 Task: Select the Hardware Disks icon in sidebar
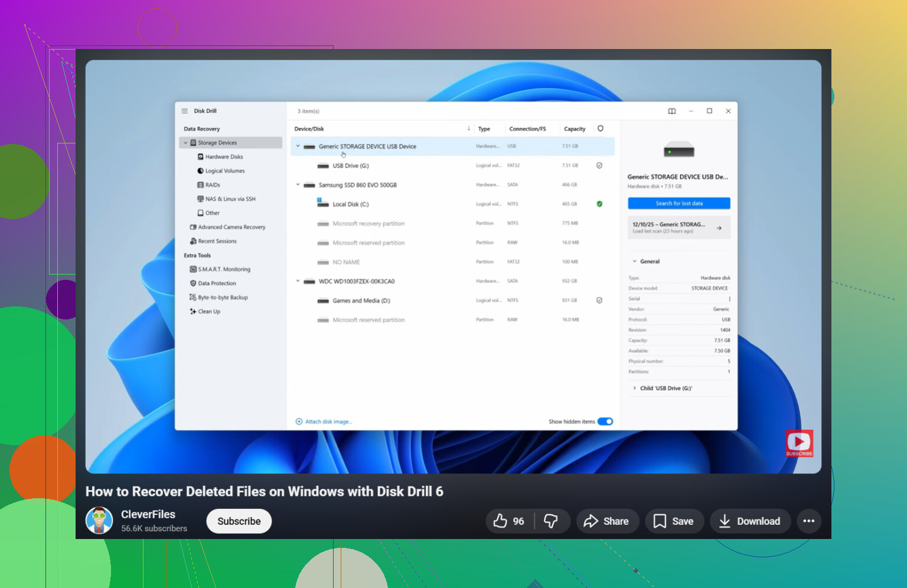(x=201, y=157)
